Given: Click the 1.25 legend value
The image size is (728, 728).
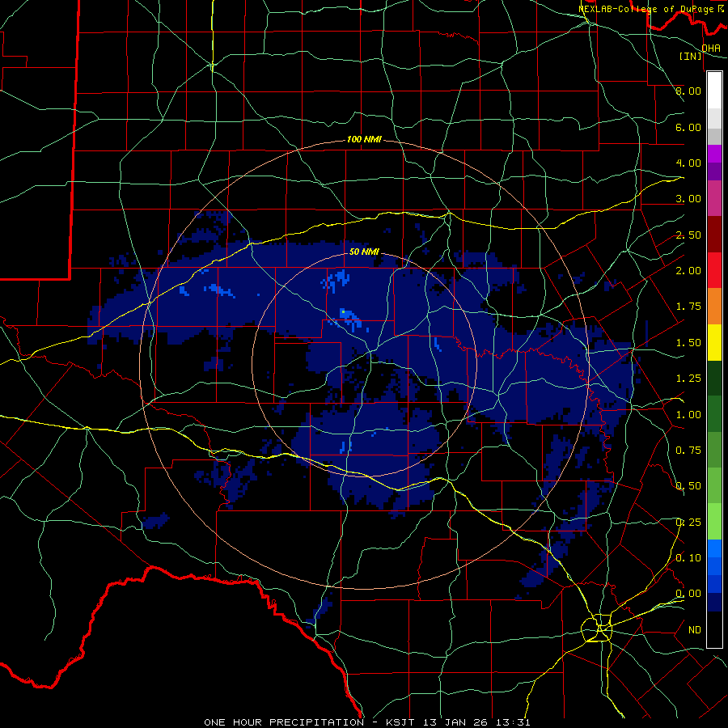Looking at the screenshot, I should [688, 379].
